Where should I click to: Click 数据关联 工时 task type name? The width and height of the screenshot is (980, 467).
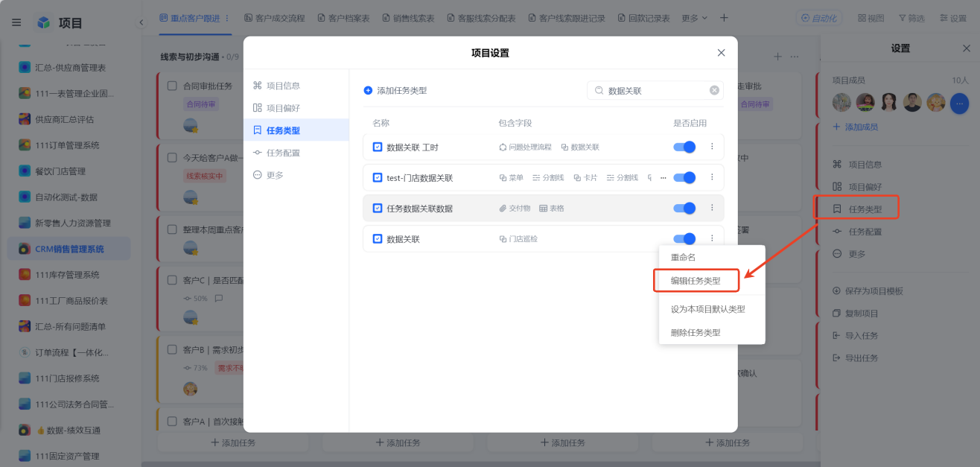[x=413, y=147]
